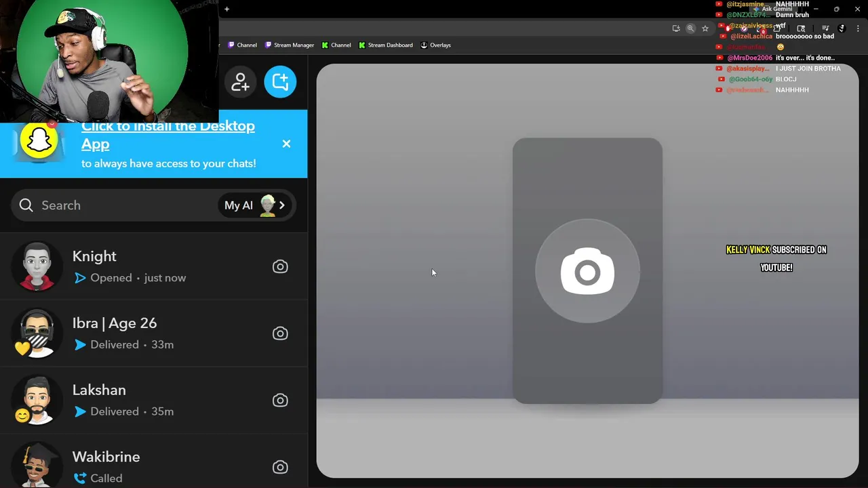Screen dimensions: 868x488
Task: Open the Add Friends icon
Action: 240,82
